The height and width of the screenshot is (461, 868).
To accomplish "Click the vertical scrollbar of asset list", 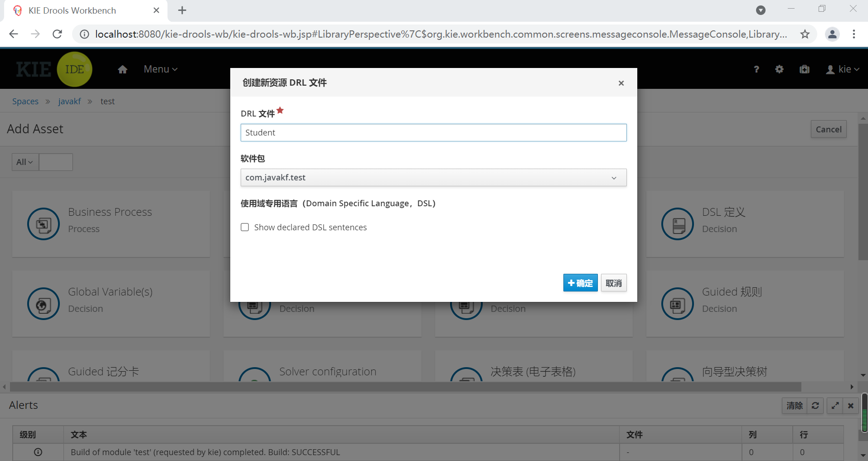I will 863,192.
